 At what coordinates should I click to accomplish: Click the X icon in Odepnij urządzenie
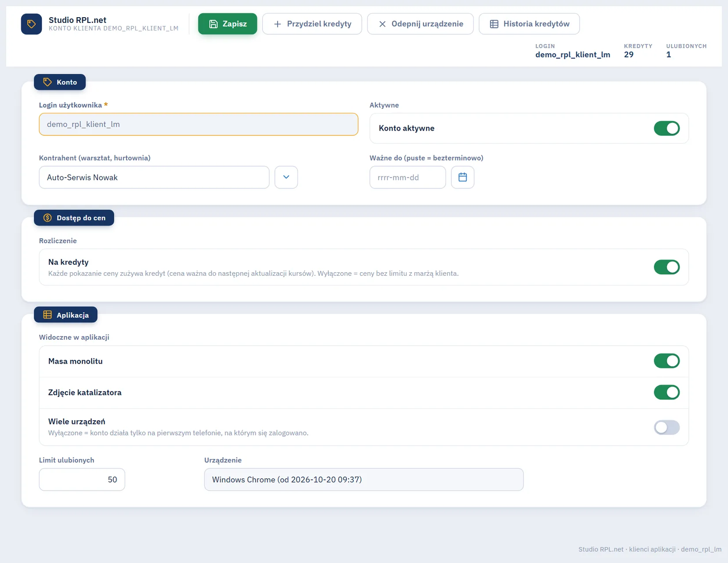click(x=383, y=24)
